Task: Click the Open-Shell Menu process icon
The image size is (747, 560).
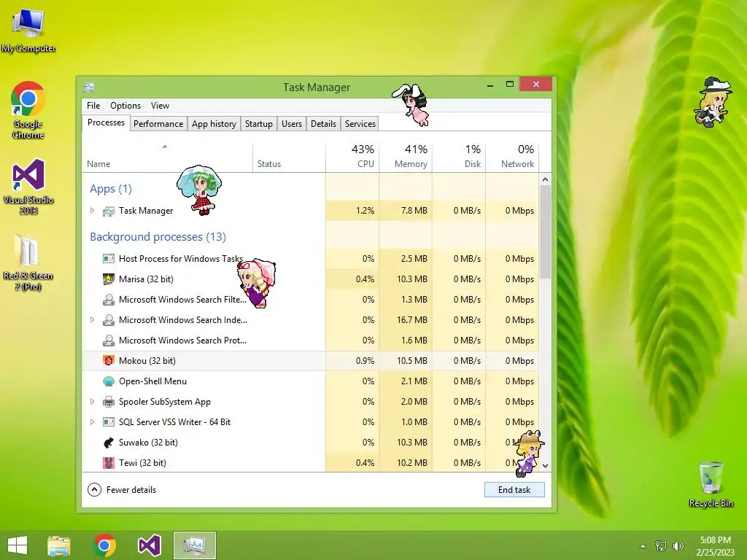Action: tap(109, 381)
